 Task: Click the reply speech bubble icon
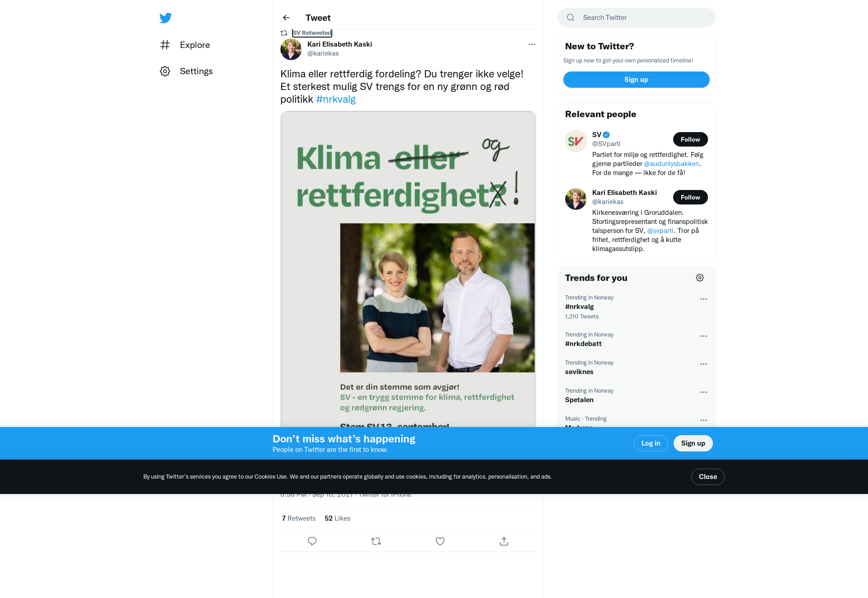pos(312,541)
